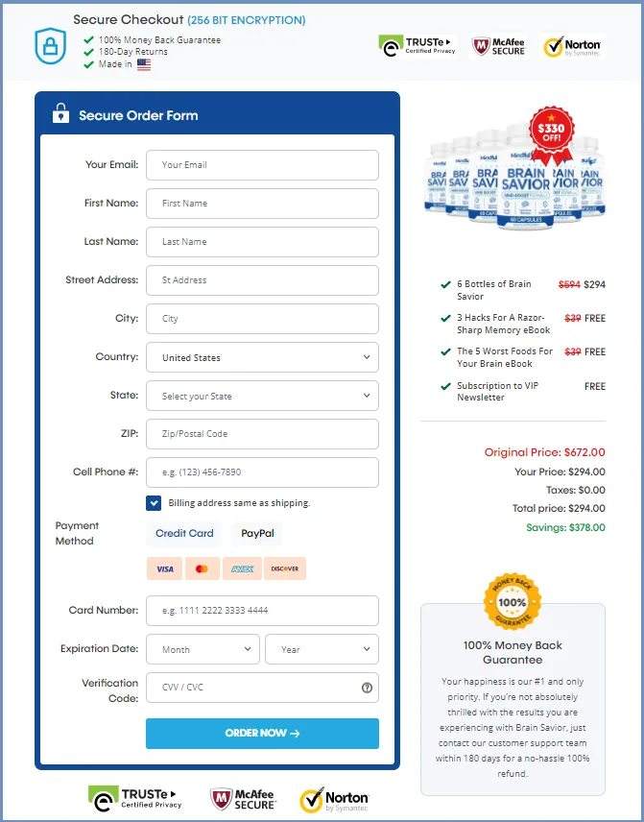
Task: Click the ORDER NOW button
Action: tap(262, 734)
